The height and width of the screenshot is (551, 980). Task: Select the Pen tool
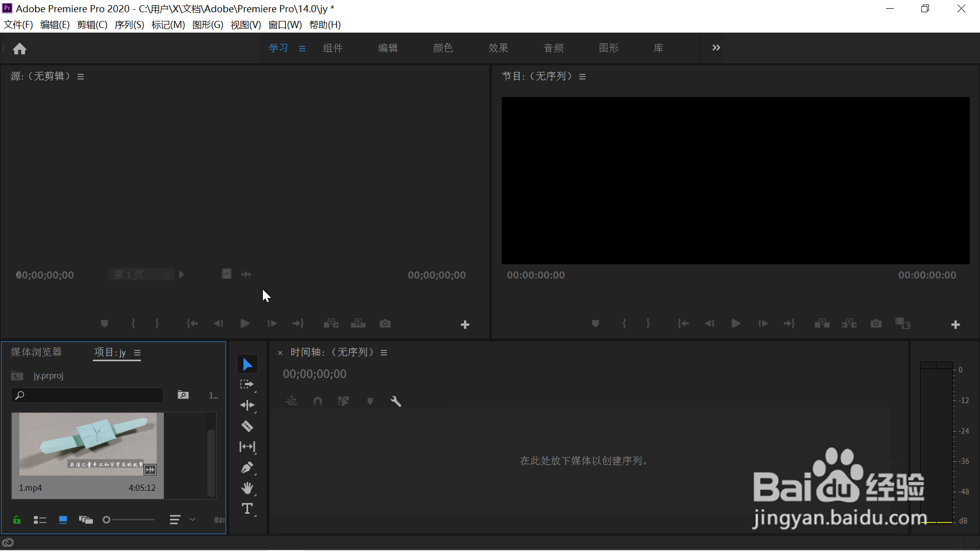click(248, 467)
